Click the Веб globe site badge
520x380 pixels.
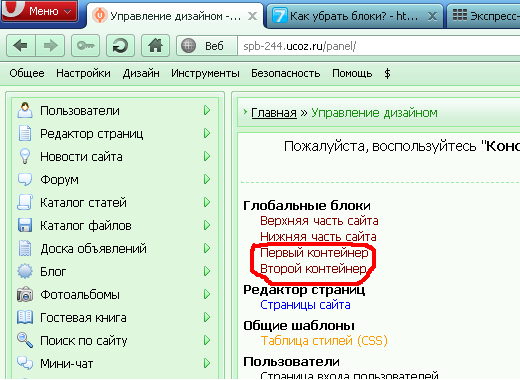(207, 46)
